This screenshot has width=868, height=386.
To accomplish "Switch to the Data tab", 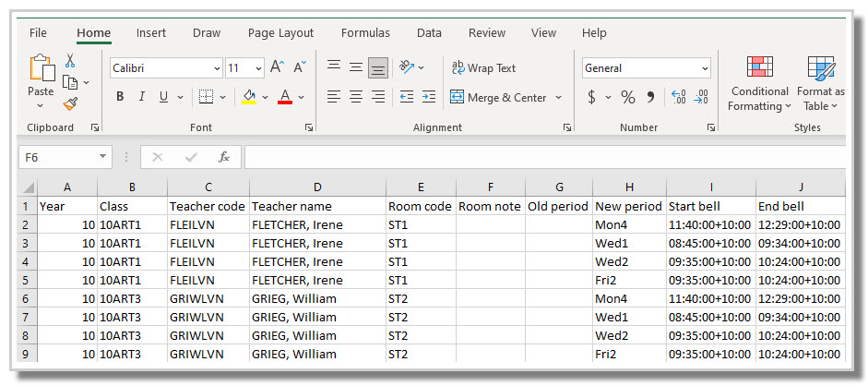I will [x=429, y=33].
